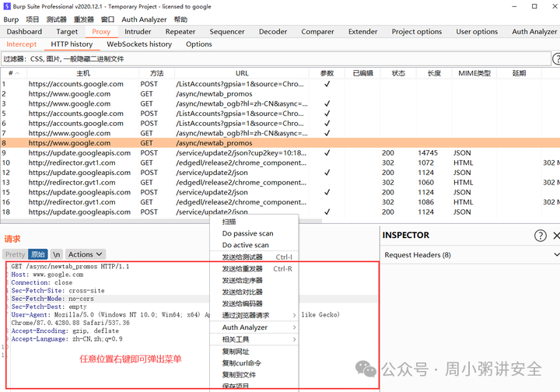560x392 pixels.
Task: Switch to the Decoder tab
Action: (273, 32)
